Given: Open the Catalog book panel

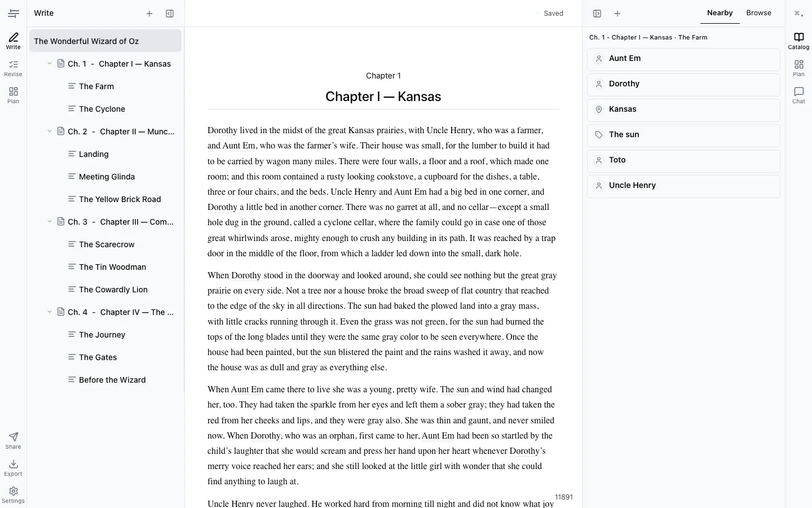Looking at the screenshot, I should pyautogui.click(x=798, y=41).
